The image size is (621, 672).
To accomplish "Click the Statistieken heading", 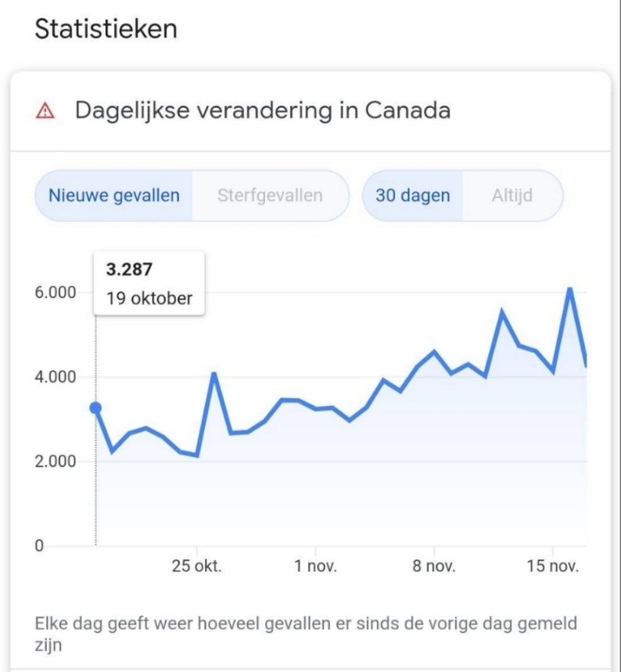I will point(106,30).
